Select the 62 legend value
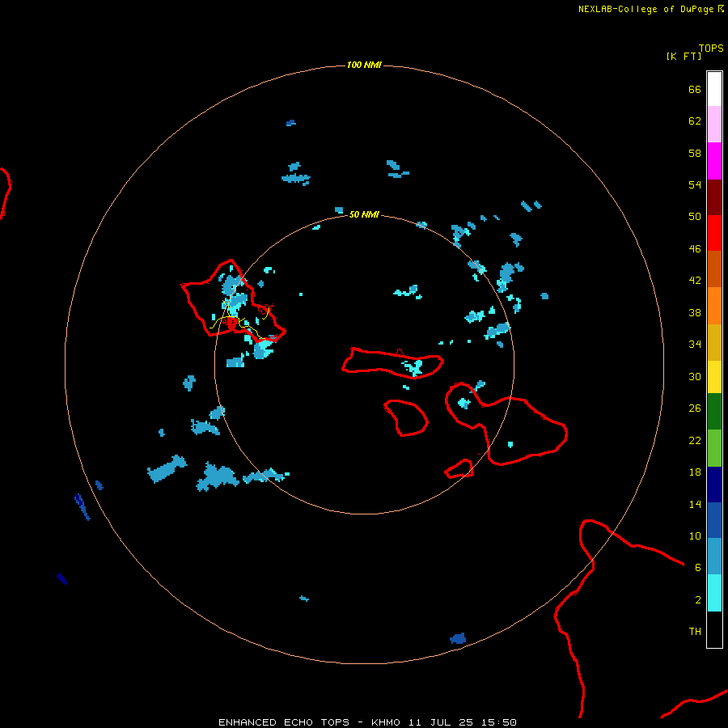The image size is (728, 728). pos(695,121)
